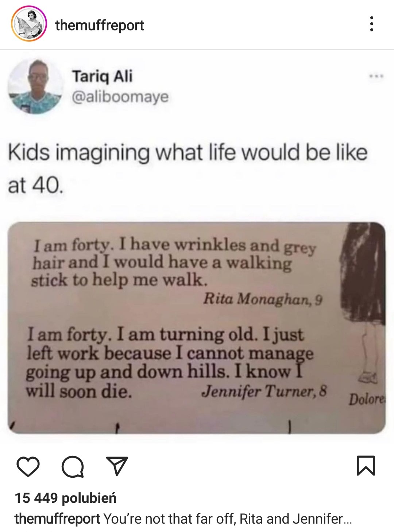Screen dimensions: 394x532
Task: Tap the tweet's gray three-dot icon
Action: coord(375,77)
